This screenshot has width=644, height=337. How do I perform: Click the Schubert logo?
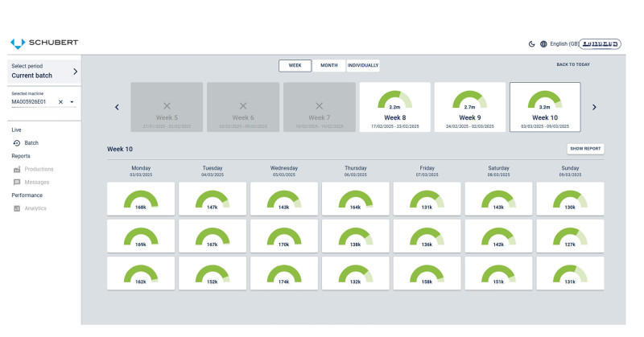pyautogui.click(x=44, y=43)
